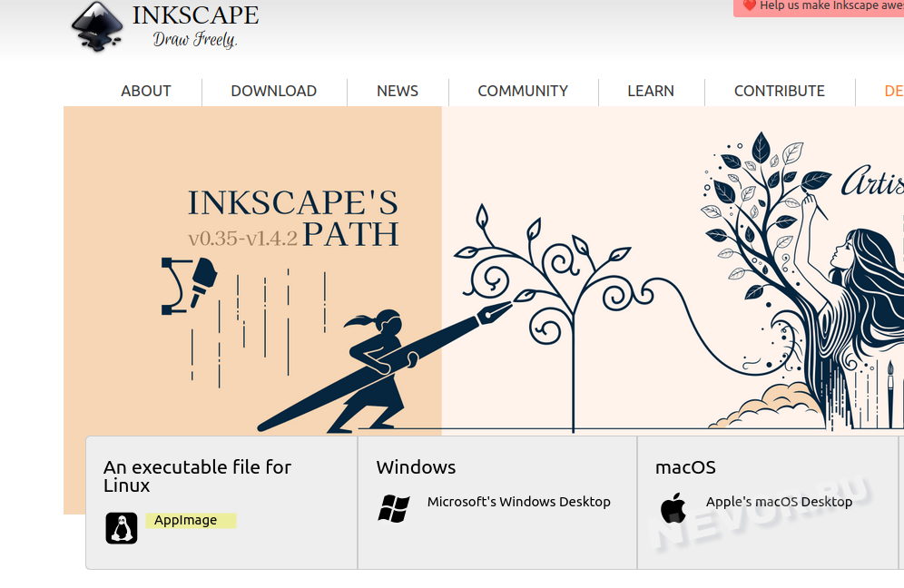904x588 pixels.
Task: Click the Inkscape mountain logo icon
Action: pyautogui.click(x=97, y=26)
